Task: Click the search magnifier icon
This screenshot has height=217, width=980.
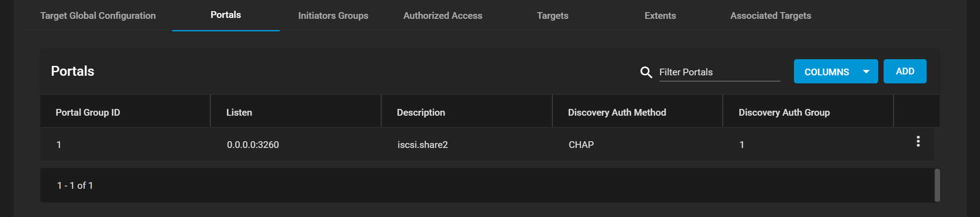Action: coord(646,72)
